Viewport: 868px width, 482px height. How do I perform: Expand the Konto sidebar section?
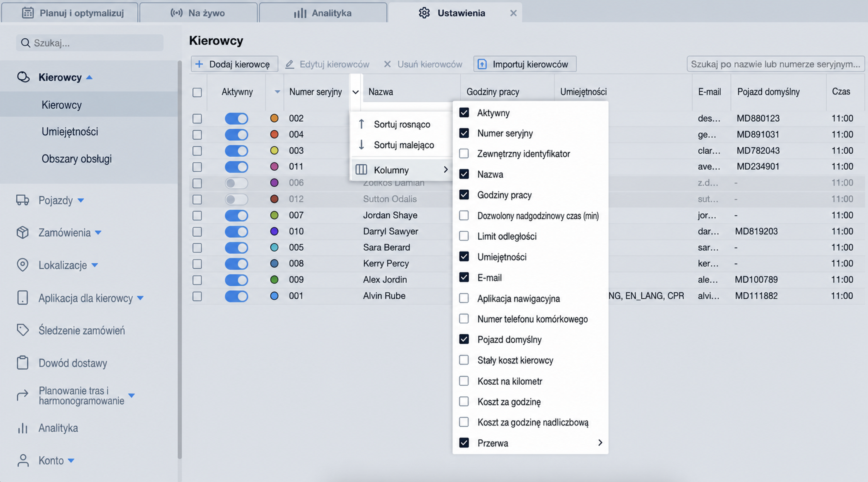click(x=71, y=461)
